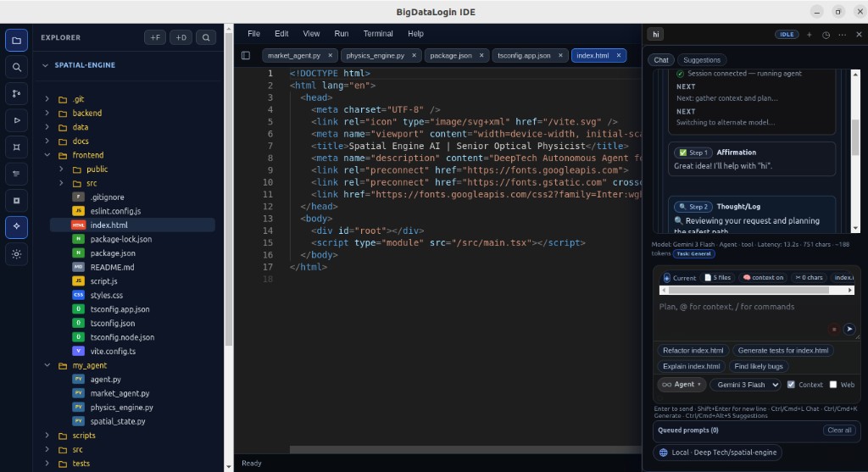Screen dimensions: 868x472
Task: Enable the Web checkbox
Action: 833,385
